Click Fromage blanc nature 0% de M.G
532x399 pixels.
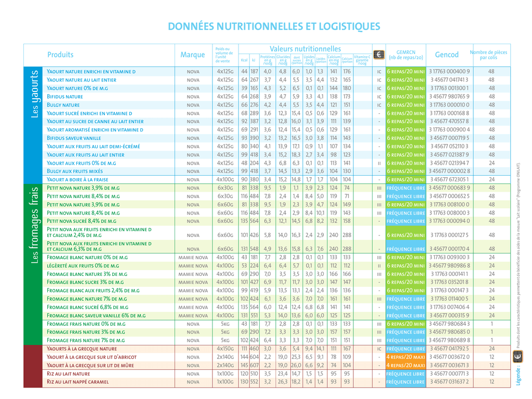click(87, 258)
